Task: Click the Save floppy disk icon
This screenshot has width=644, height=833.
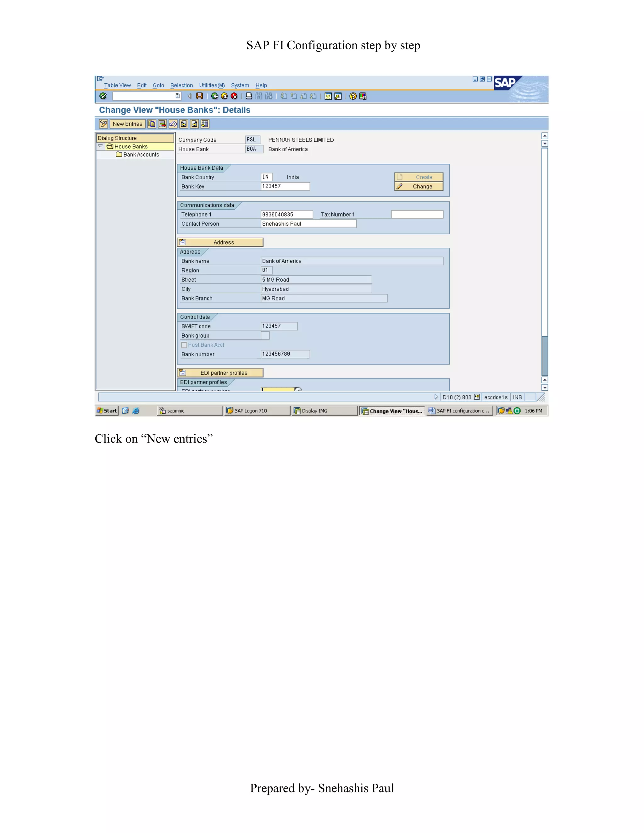Action: [200, 96]
